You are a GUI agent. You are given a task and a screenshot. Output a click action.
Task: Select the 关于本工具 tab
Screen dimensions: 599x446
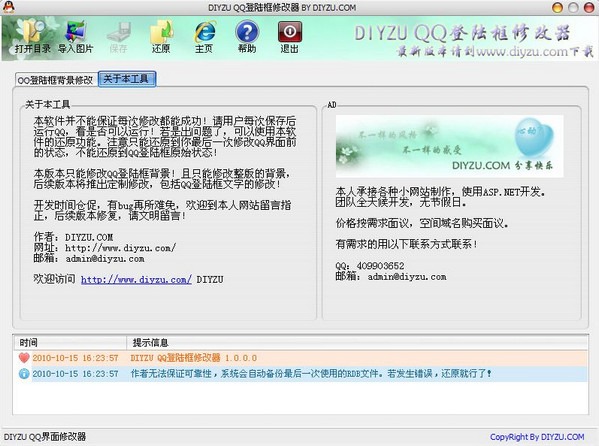[x=126, y=79]
